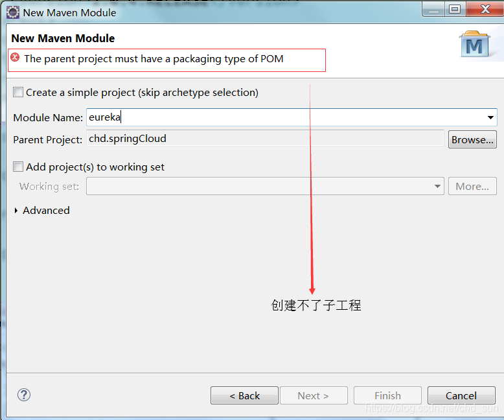Click the Parent Project: label
The width and height of the screenshot is (504, 420).
(47, 140)
